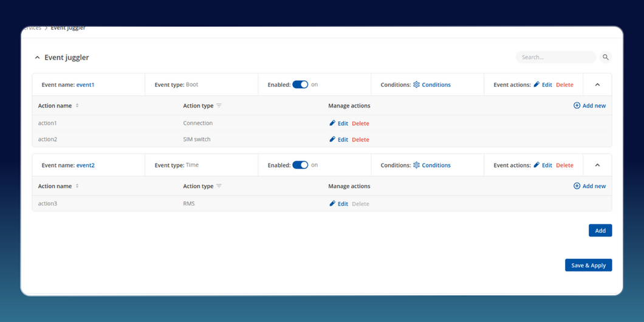
Task: Focus the Search input field
Action: click(x=555, y=57)
